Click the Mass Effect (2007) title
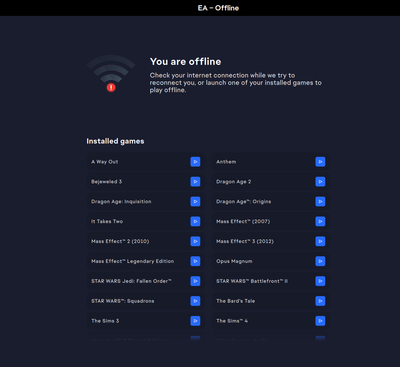Viewport: 400px width, 367px height. [x=243, y=221]
